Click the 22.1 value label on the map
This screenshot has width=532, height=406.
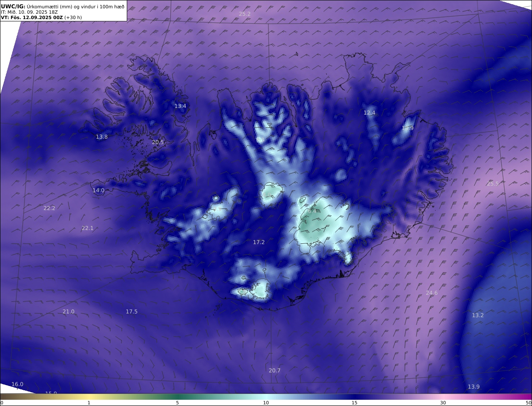(x=87, y=228)
